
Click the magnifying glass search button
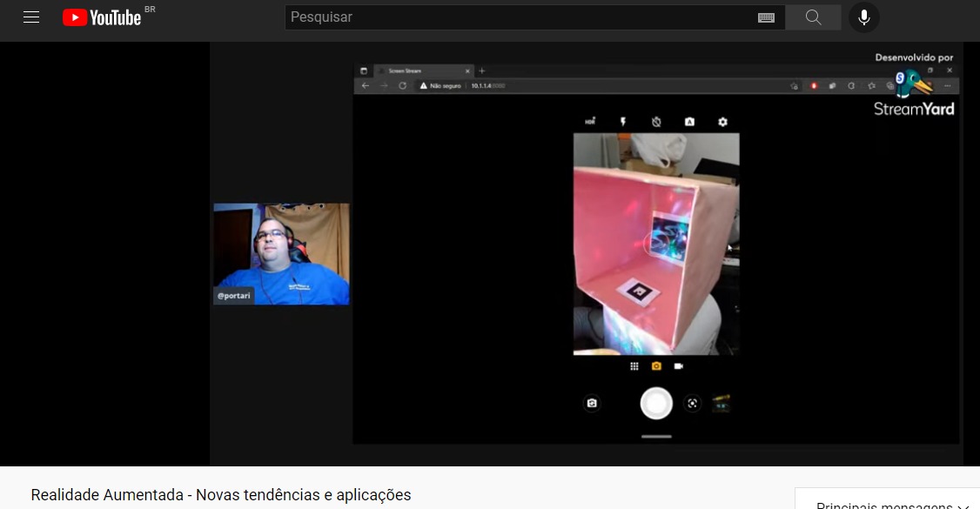pyautogui.click(x=813, y=17)
